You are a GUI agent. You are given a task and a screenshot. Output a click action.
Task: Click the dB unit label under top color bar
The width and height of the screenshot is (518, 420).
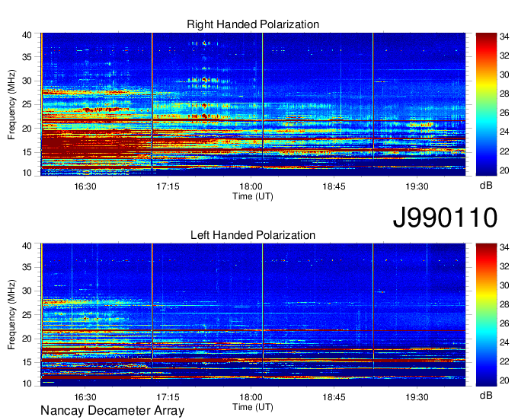tap(486, 186)
